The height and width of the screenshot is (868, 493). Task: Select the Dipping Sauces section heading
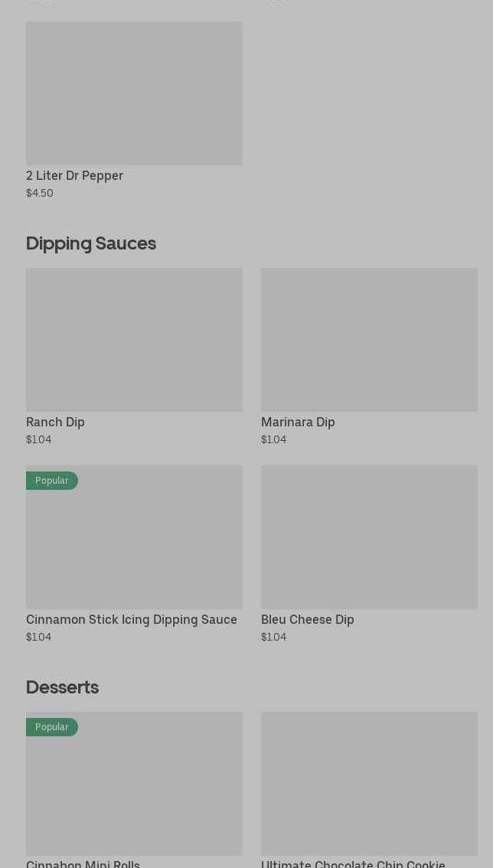(x=91, y=243)
